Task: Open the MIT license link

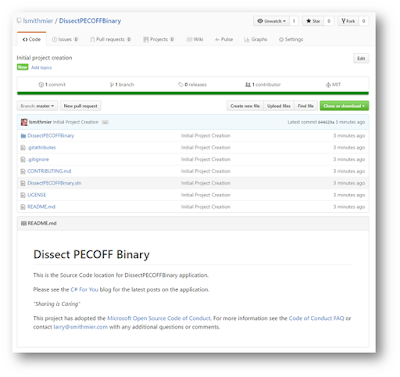Action: 333,85
